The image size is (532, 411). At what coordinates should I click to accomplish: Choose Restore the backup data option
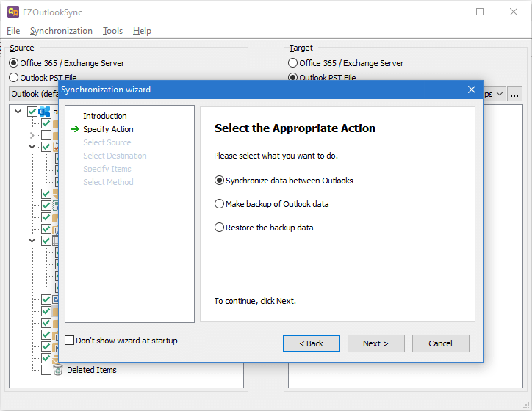[219, 228]
